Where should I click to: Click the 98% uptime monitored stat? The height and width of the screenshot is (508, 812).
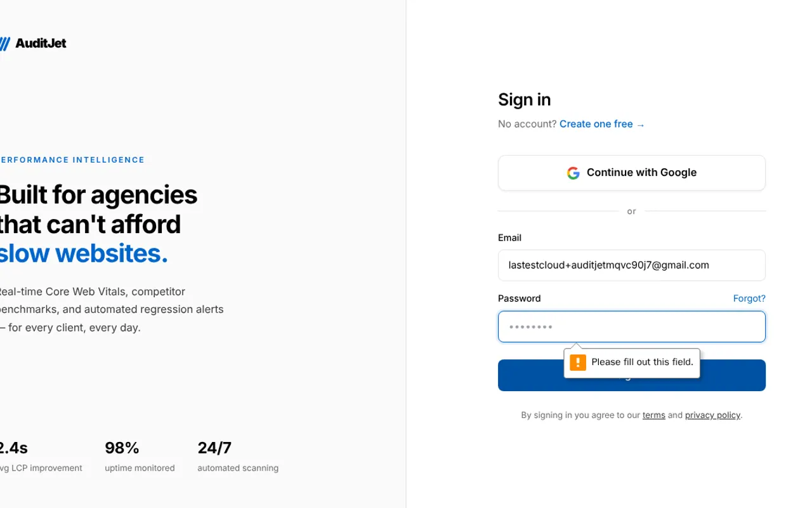coord(140,457)
